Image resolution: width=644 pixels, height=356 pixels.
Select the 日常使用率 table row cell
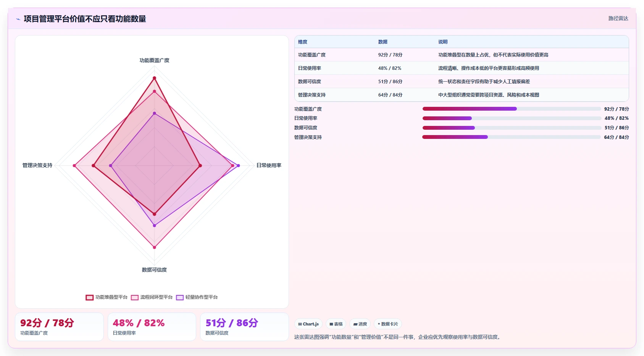coord(310,68)
